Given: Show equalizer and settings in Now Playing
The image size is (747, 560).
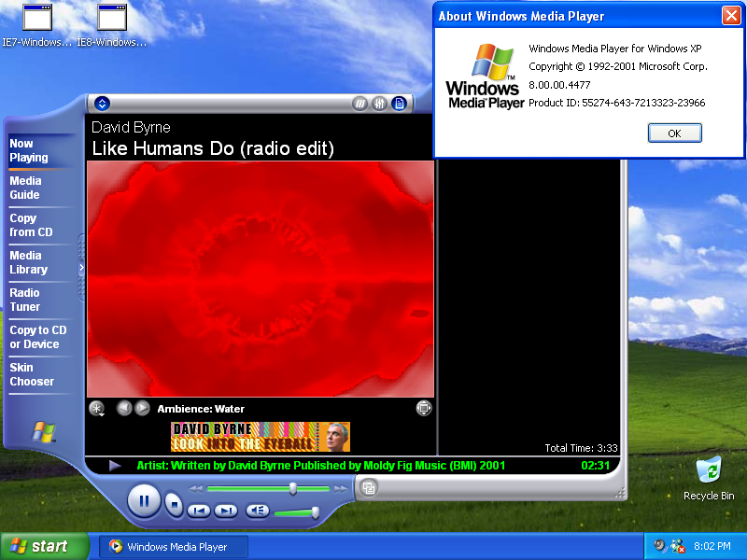Looking at the screenshot, I should (379, 104).
